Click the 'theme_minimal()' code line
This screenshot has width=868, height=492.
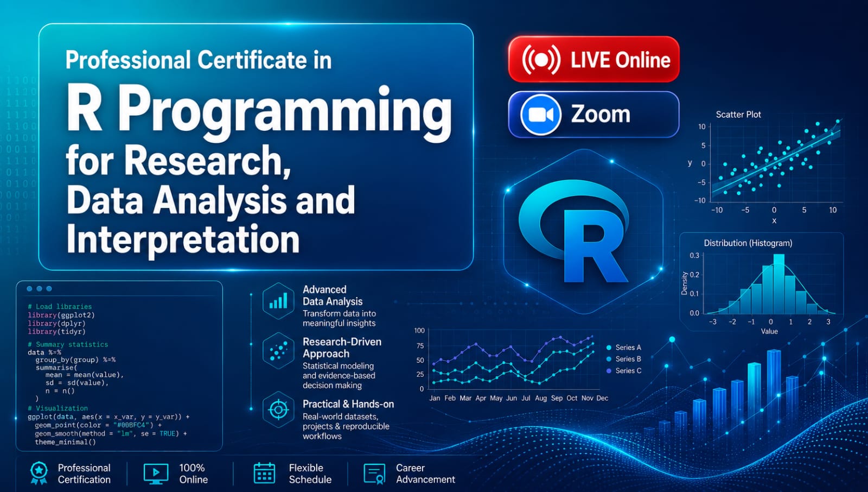pos(65,442)
